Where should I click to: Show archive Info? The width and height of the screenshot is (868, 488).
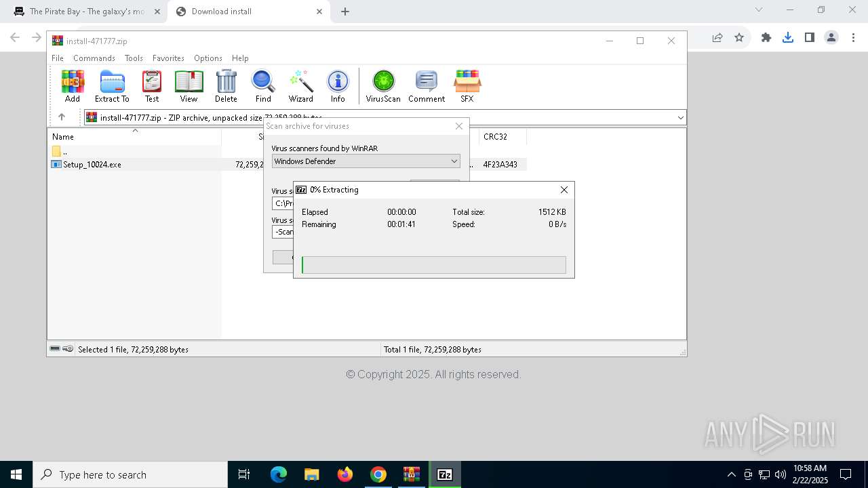pyautogui.click(x=338, y=86)
